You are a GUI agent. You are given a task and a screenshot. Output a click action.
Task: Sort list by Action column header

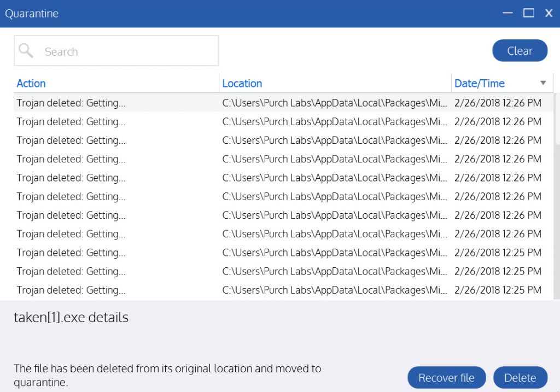pos(31,84)
